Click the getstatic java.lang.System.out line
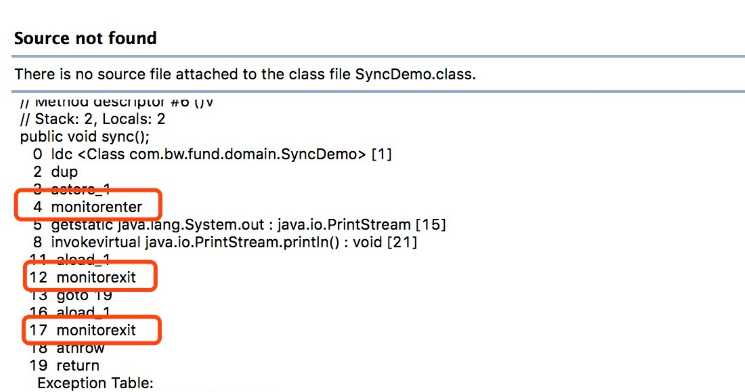Image resolution: width=745 pixels, height=392 pixels. coord(239,224)
